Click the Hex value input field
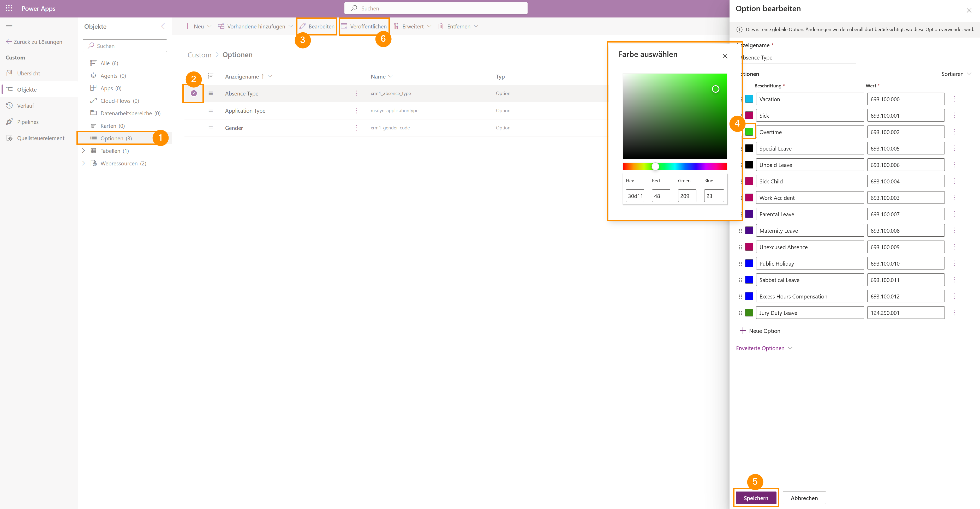The width and height of the screenshot is (980, 509). [635, 196]
